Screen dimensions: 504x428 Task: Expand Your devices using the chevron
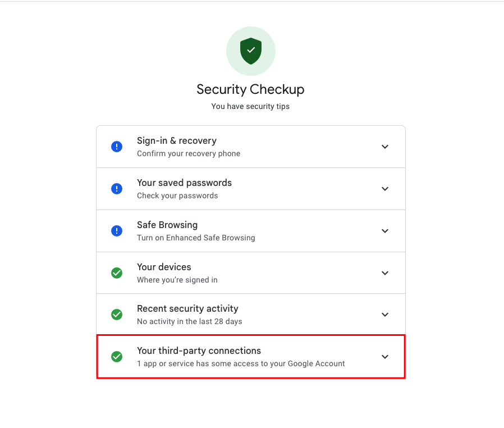pos(385,273)
